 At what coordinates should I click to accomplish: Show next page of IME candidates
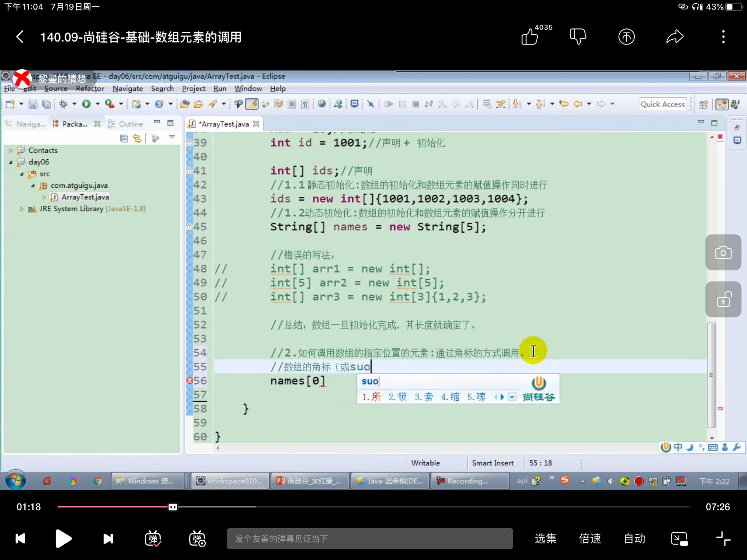pos(502,397)
